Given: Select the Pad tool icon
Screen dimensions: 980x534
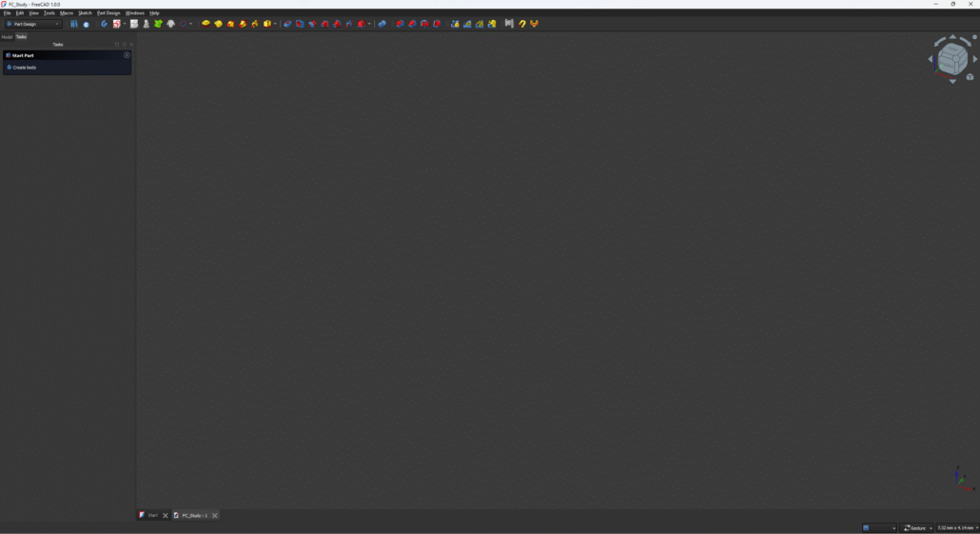Looking at the screenshot, I should (206, 24).
